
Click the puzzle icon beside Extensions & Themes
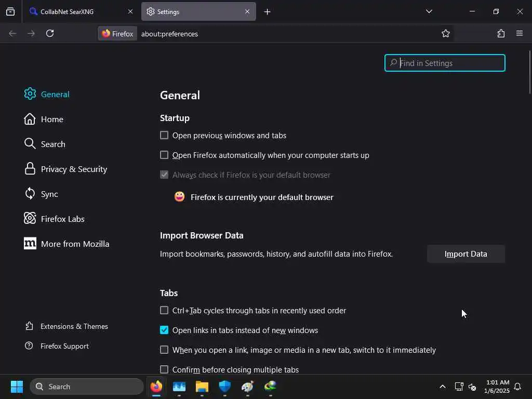tap(29, 326)
